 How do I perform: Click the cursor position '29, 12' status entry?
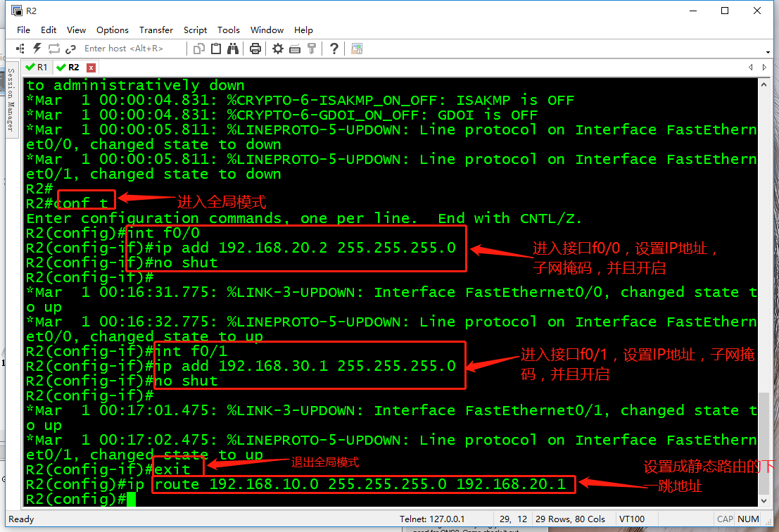tap(513, 519)
